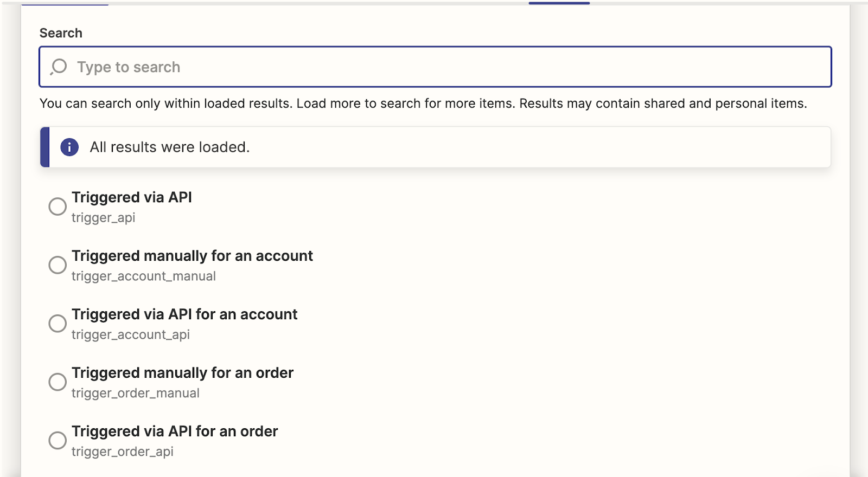
Task: Click 'Triggered manually for an order' title text
Action: click(x=182, y=373)
